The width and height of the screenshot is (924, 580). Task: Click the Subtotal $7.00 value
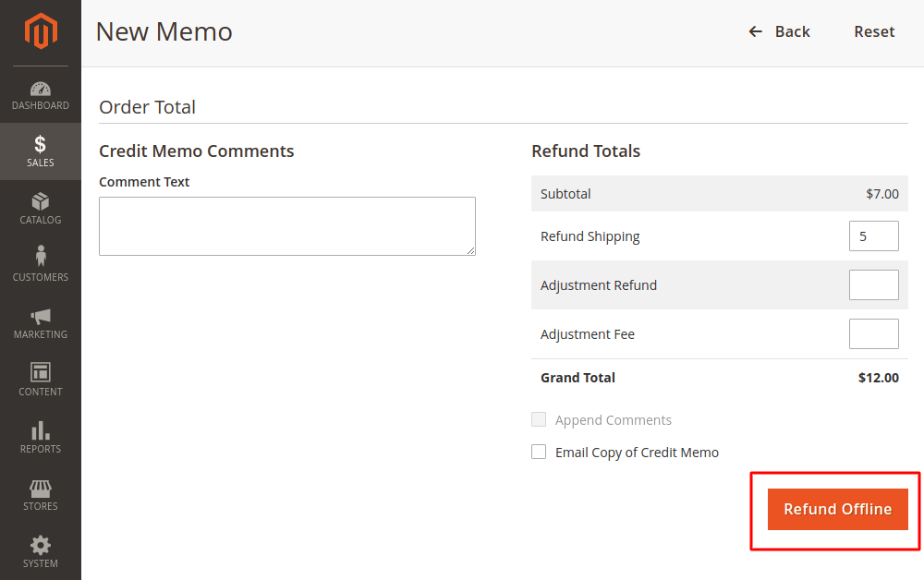pos(882,194)
